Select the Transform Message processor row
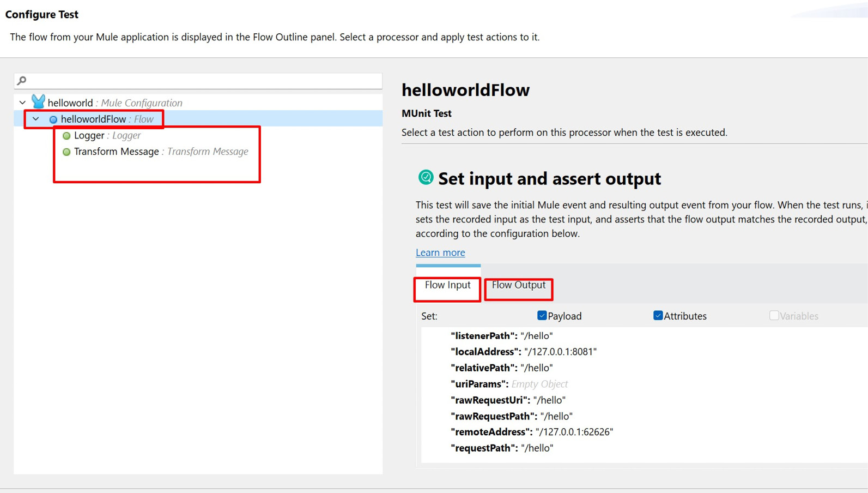Screen dimensions: 868x493 [x=198, y=152]
